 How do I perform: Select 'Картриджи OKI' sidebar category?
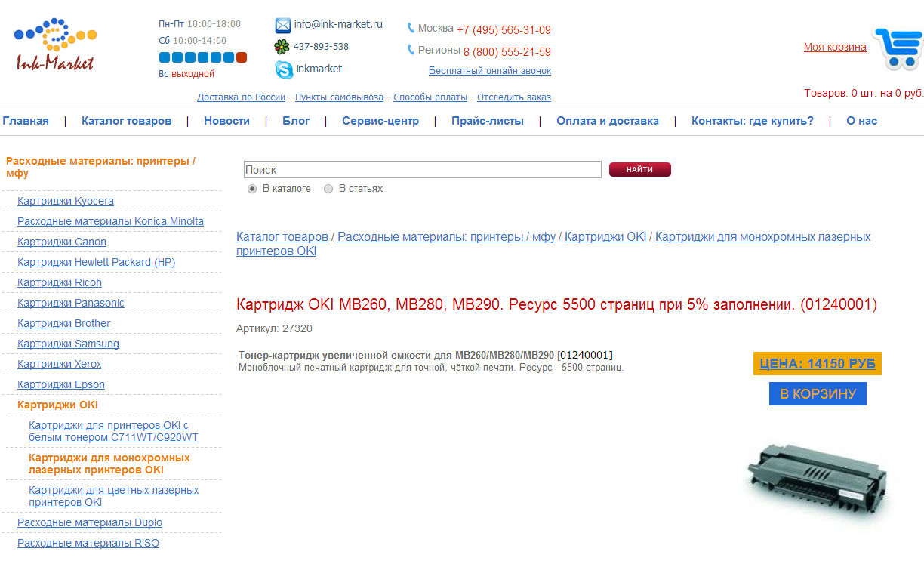pyautogui.click(x=57, y=405)
